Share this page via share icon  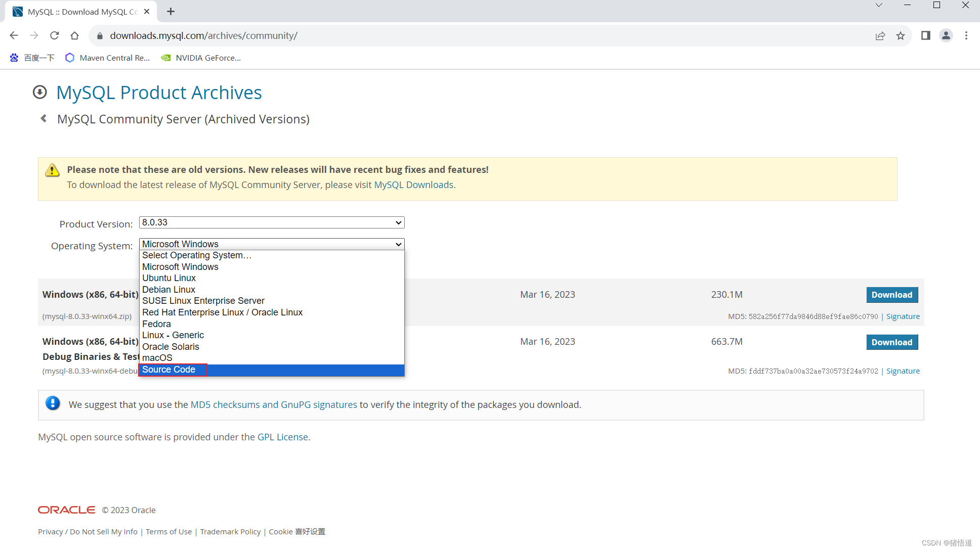(880, 36)
